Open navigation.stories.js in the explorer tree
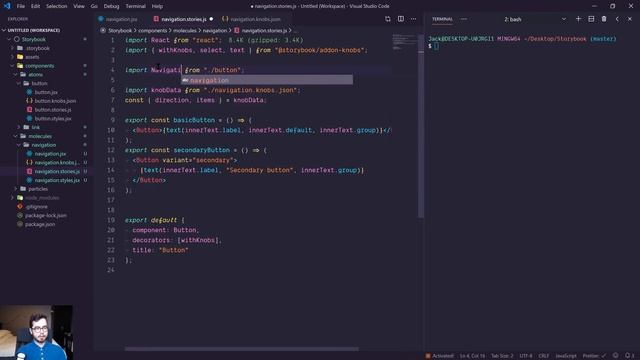Viewport: 640px width, 360px height. pyautogui.click(x=57, y=171)
